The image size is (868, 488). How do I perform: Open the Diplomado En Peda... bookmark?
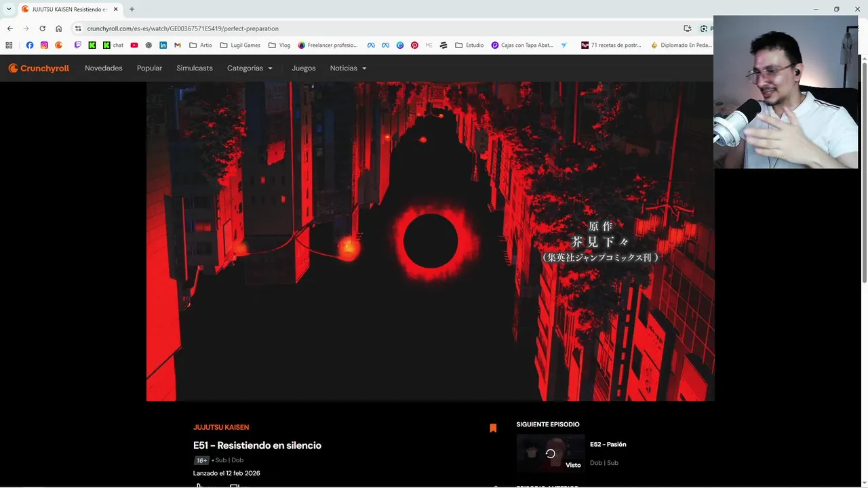click(x=682, y=45)
